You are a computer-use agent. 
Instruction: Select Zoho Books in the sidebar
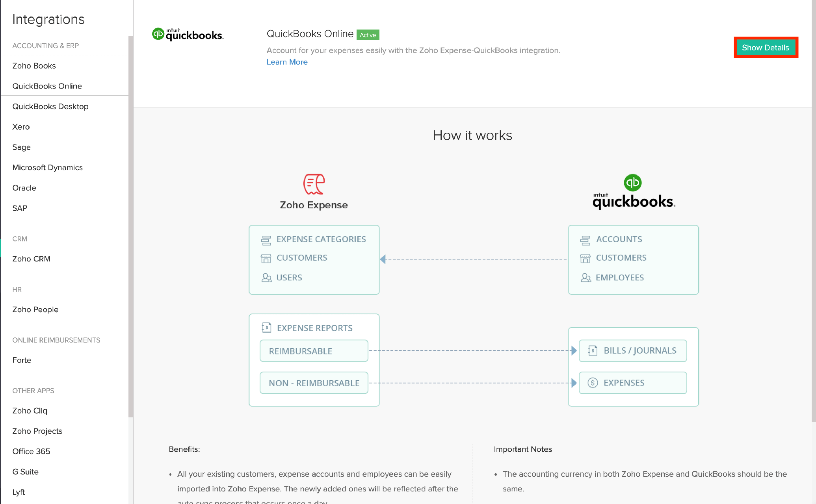(34, 66)
